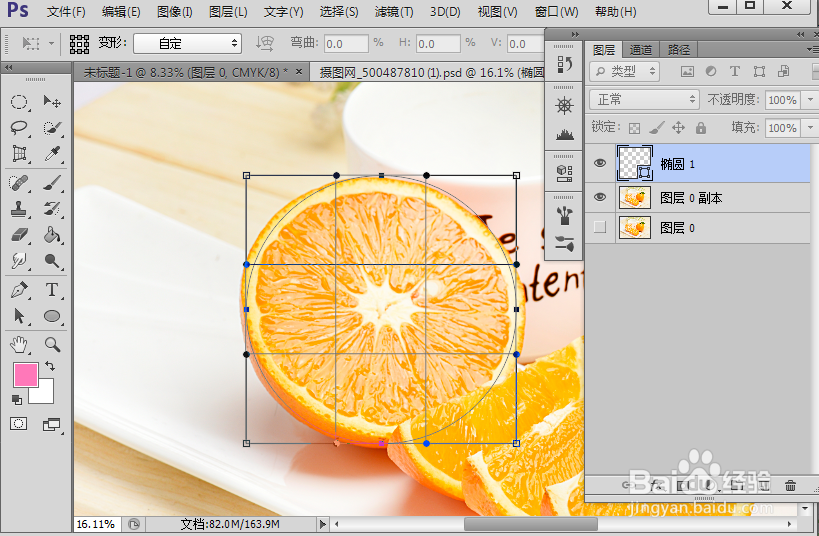
Task: Reset default foreground and background colors
Action: click(x=17, y=400)
